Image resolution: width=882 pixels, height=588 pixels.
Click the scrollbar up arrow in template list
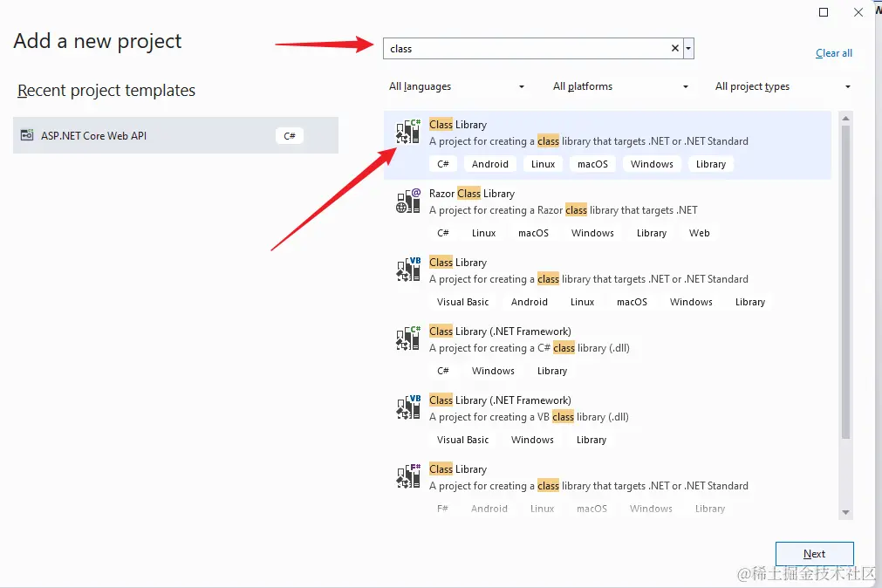(845, 118)
